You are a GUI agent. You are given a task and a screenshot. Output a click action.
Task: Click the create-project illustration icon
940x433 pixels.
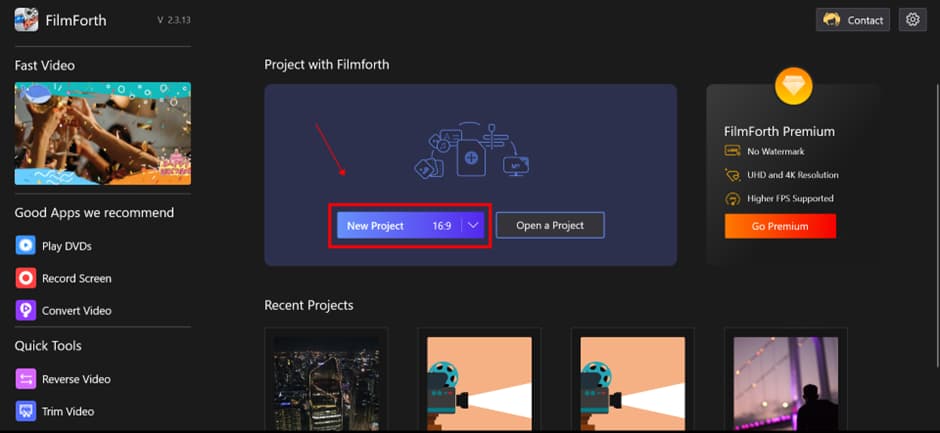[472, 149]
